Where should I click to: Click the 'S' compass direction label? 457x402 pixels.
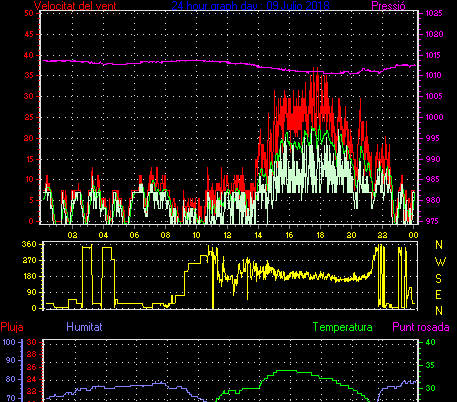point(439,278)
